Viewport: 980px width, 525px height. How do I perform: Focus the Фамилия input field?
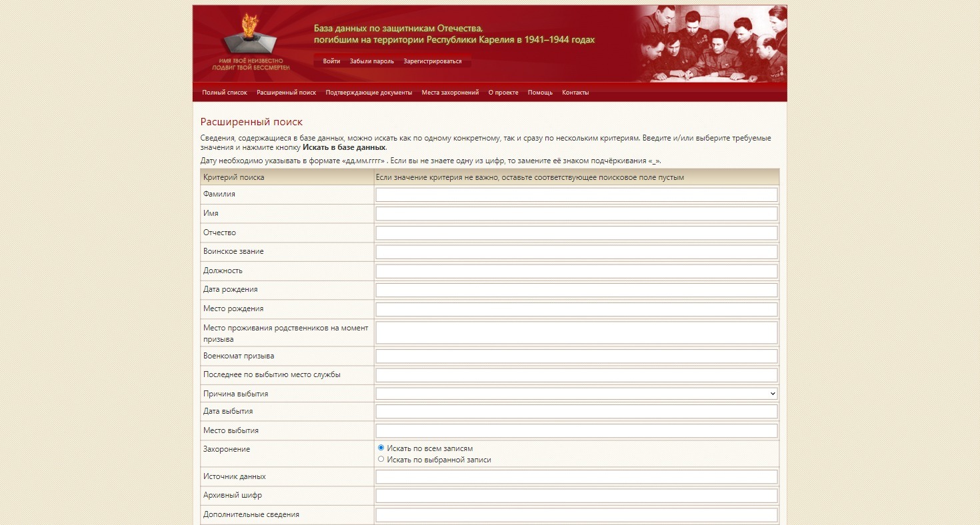point(577,195)
